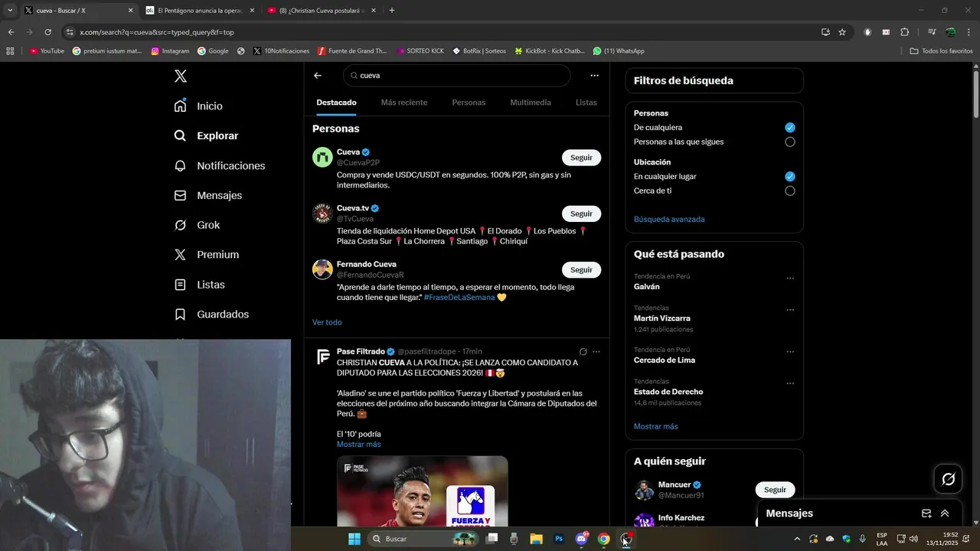Switch to the Pentágono browser tab
The height and width of the screenshot is (551, 980).
tap(201, 11)
